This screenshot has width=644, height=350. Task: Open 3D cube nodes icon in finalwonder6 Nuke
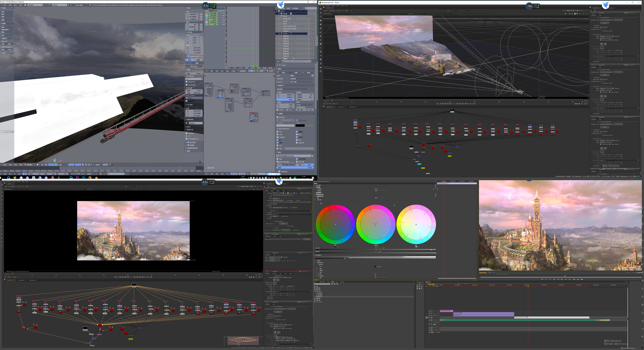321,44
